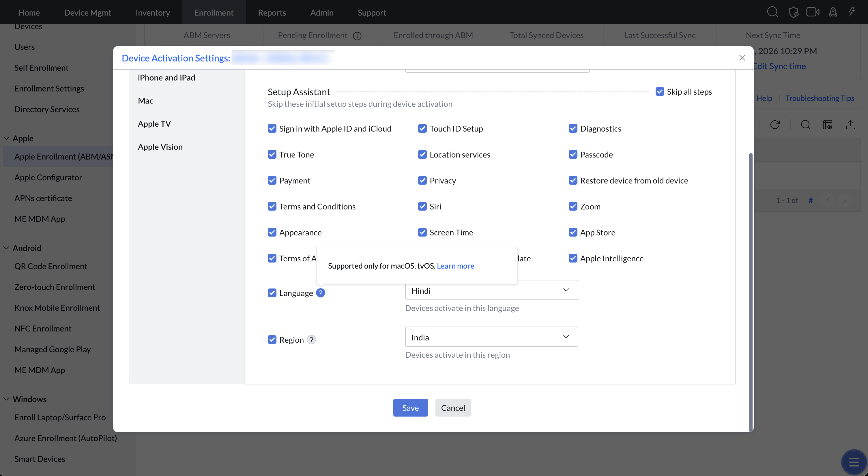The width and height of the screenshot is (868, 476).
Task: Toggle the Location services checkbox
Action: pyautogui.click(x=422, y=154)
